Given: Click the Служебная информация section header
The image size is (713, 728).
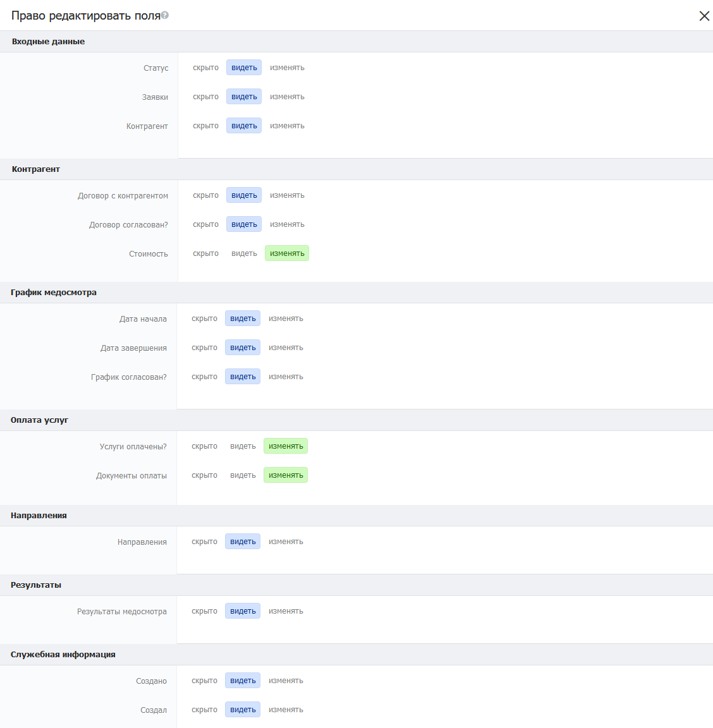Looking at the screenshot, I should (356, 655).
